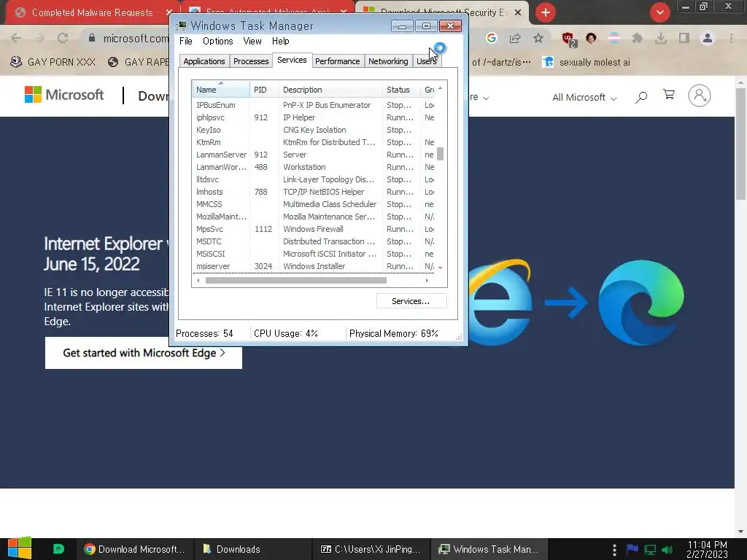747x560 pixels.
Task: Switch to Completed Malware Requests browser tab
Action: [93, 13]
